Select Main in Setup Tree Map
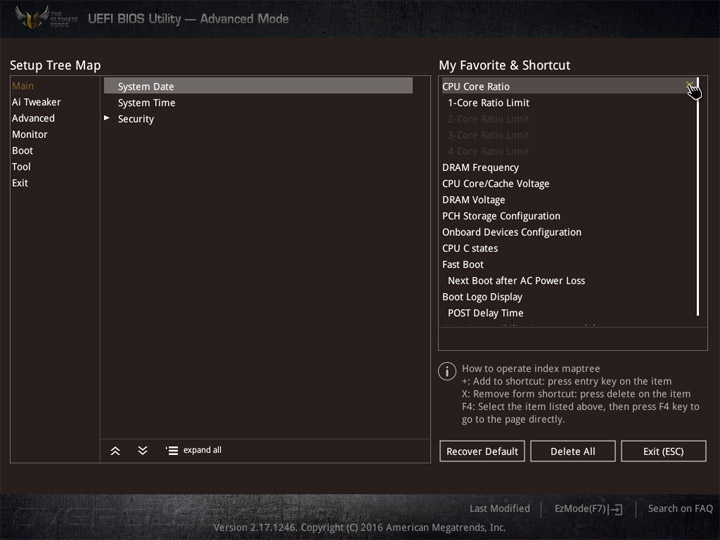 click(23, 86)
